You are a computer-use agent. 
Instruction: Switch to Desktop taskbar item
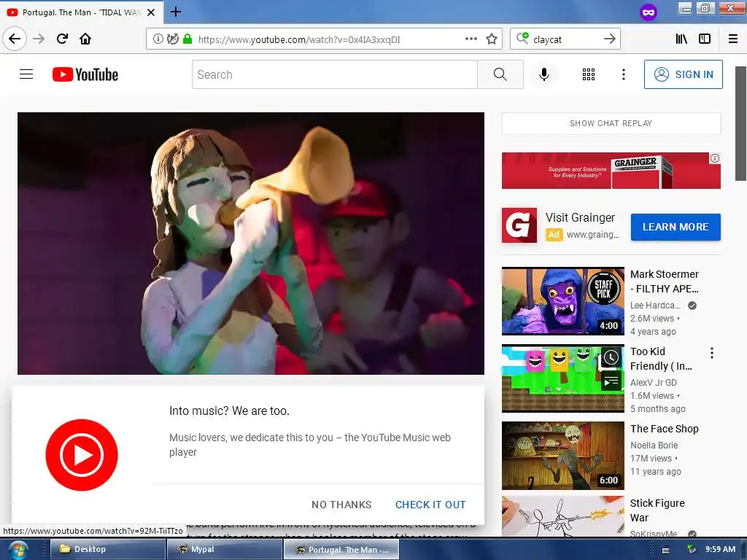107,550
